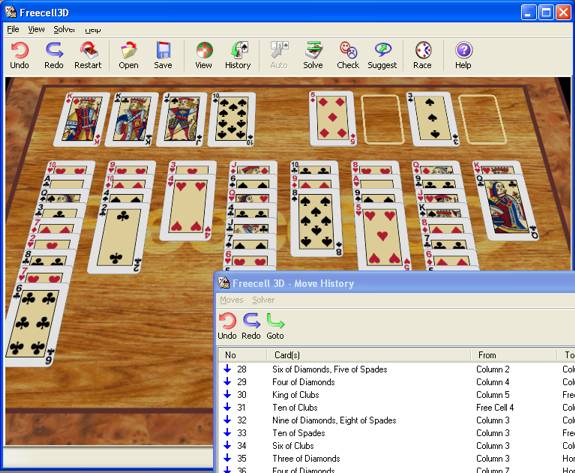The width and height of the screenshot is (575, 473).
Task: Check if the game is solvable
Action: click(x=348, y=55)
